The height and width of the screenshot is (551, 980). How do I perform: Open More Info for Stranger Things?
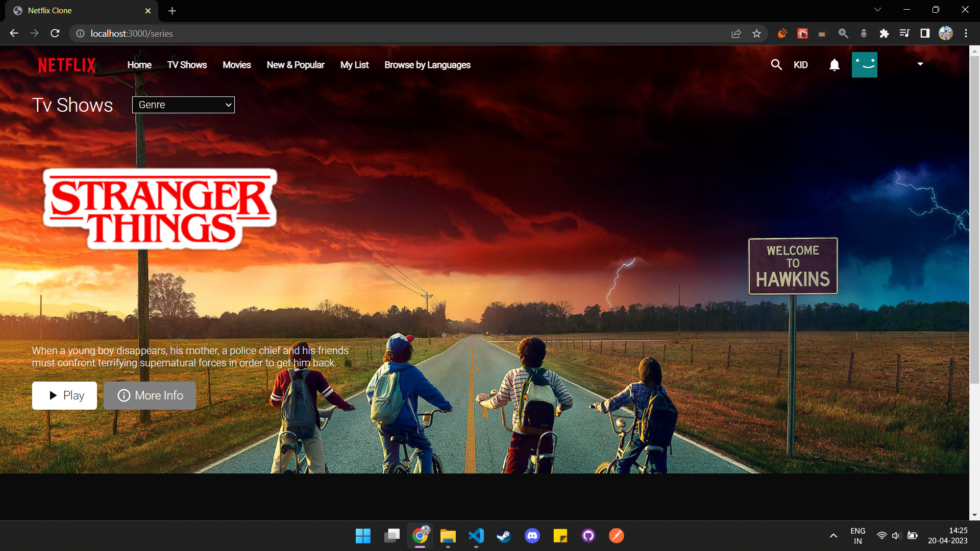coord(150,395)
